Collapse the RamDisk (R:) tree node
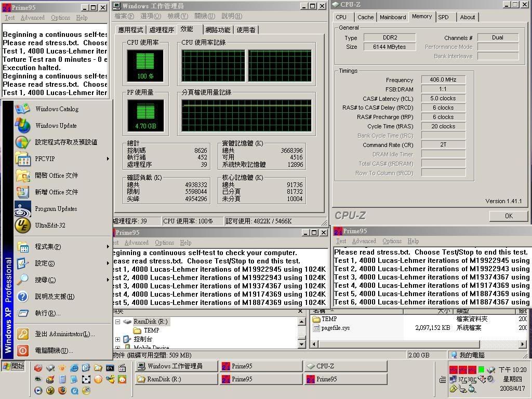Screen dimensions: 532x399 pyautogui.click(x=118, y=322)
